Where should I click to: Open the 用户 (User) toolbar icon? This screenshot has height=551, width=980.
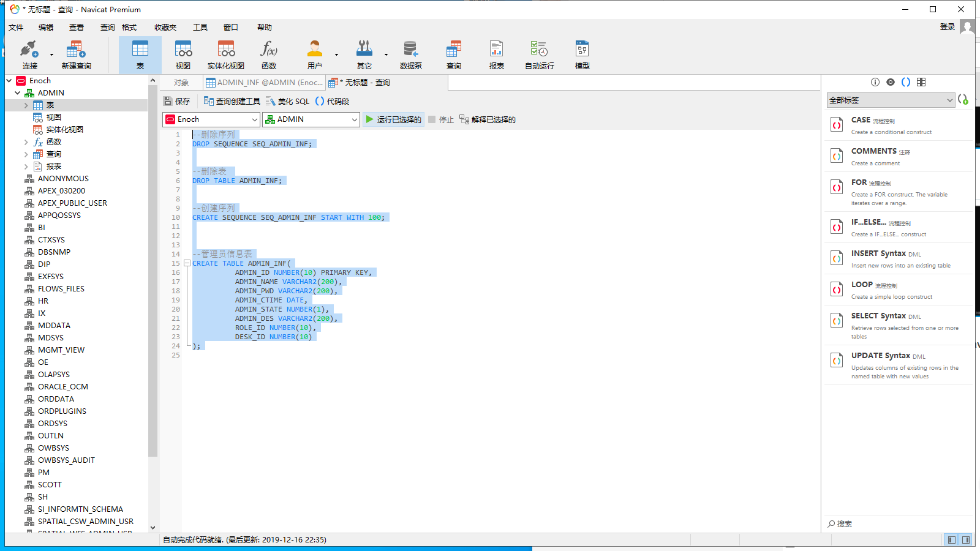pyautogui.click(x=314, y=54)
